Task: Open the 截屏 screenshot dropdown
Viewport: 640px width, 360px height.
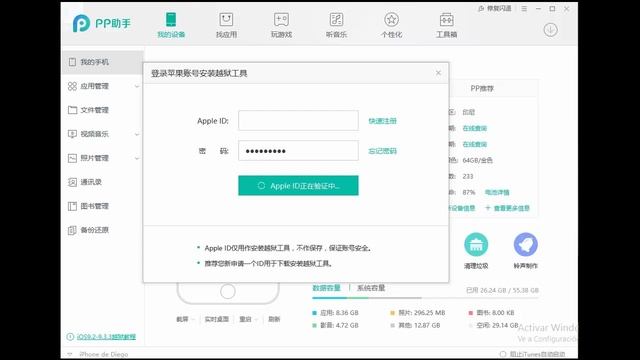Action: (185, 319)
